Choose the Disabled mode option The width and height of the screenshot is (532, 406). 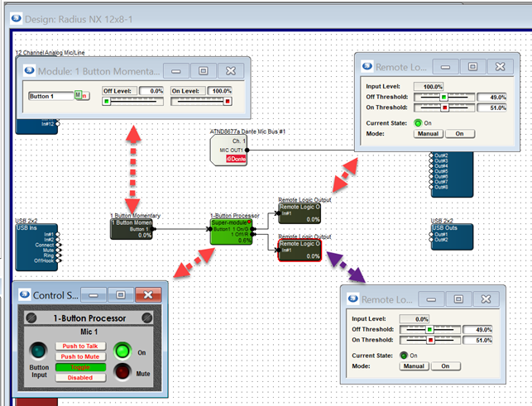[x=80, y=377]
